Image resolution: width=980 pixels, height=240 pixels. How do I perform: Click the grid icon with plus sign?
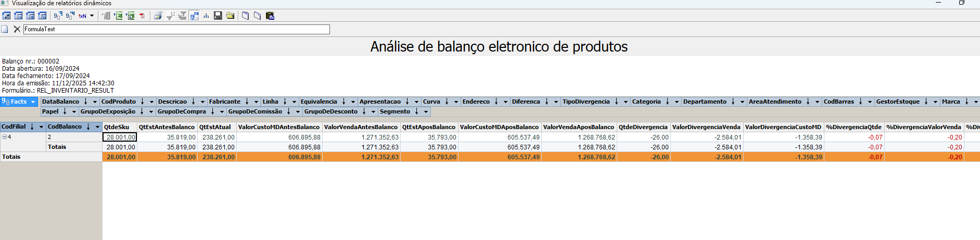pos(30,16)
